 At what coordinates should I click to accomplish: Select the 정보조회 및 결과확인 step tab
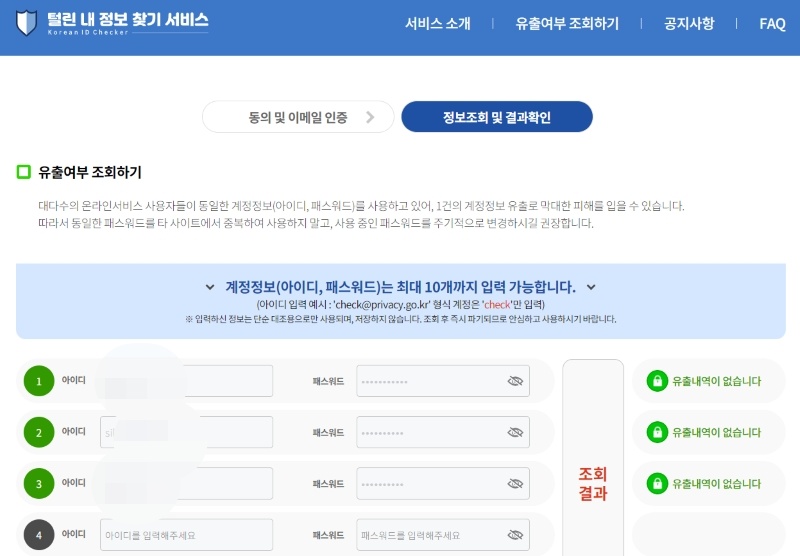pos(497,117)
